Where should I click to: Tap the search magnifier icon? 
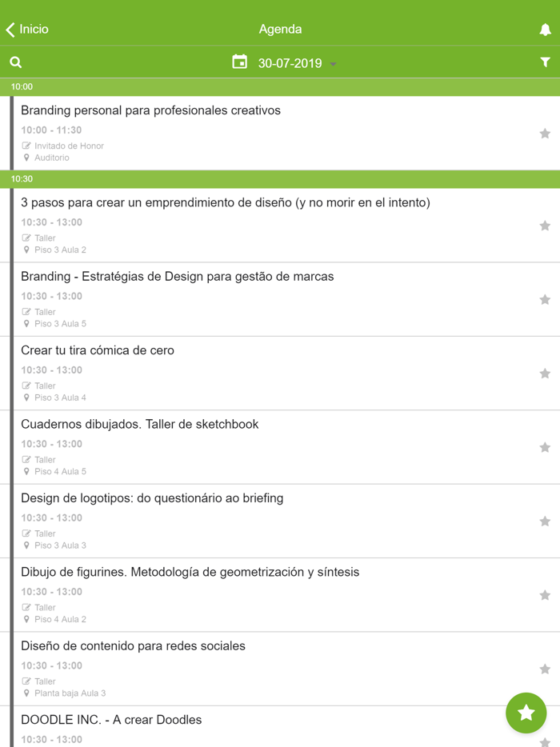[16, 62]
